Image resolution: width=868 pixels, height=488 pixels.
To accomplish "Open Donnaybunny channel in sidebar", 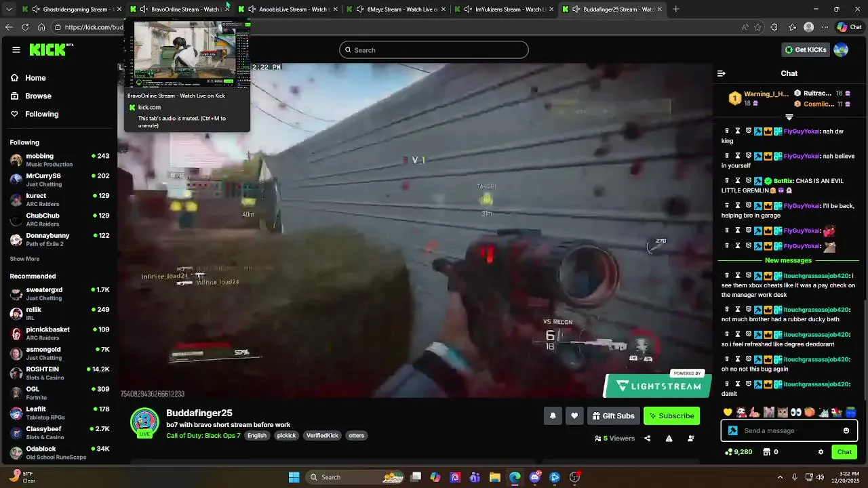I will pyautogui.click(x=60, y=239).
